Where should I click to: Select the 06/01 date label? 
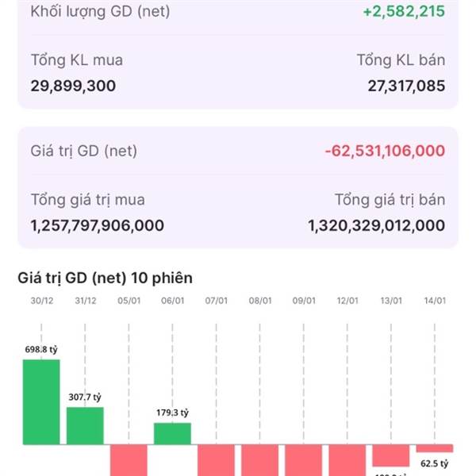pos(172,301)
